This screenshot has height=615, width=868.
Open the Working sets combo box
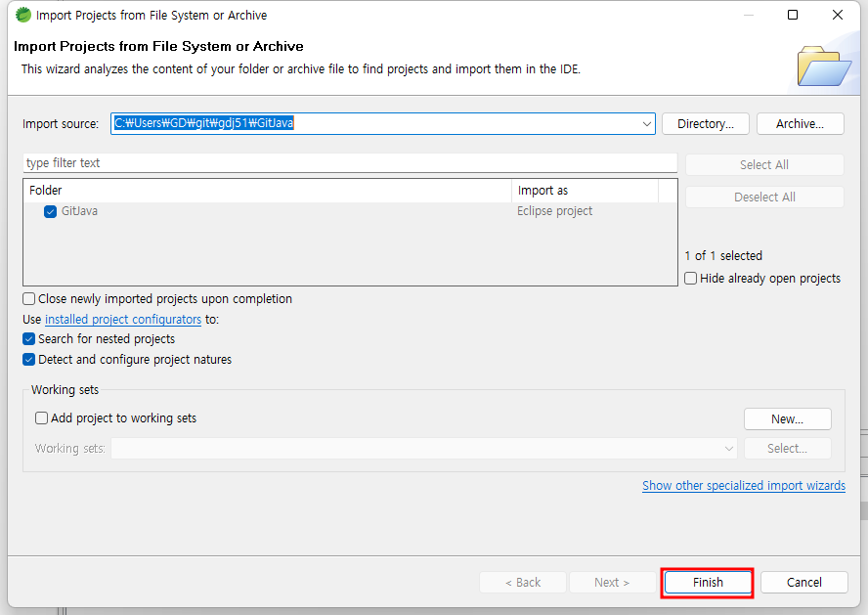pyautogui.click(x=424, y=449)
